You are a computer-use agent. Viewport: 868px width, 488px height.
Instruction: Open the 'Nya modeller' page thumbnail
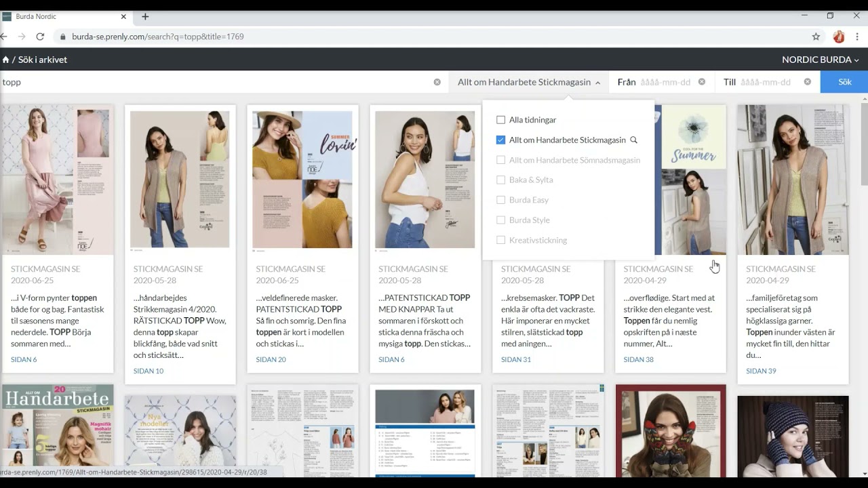click(x=180, y=436)
